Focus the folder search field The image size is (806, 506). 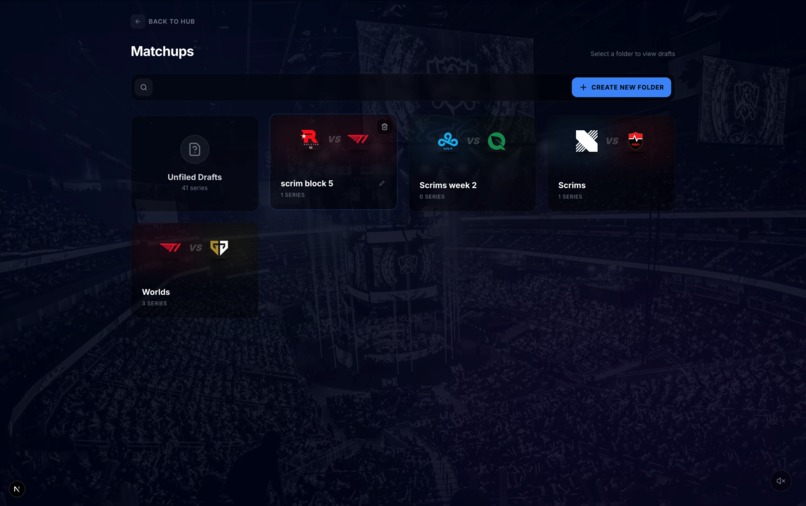click(x=361, y=87)
